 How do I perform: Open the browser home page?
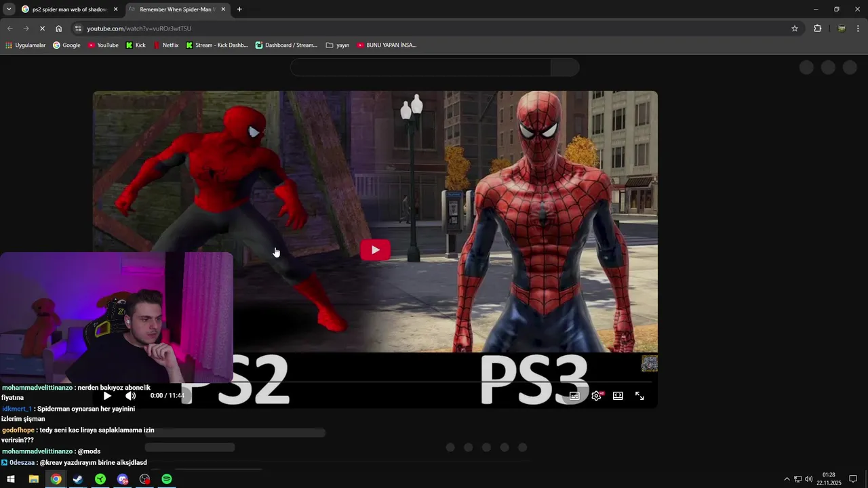[58, 28]
